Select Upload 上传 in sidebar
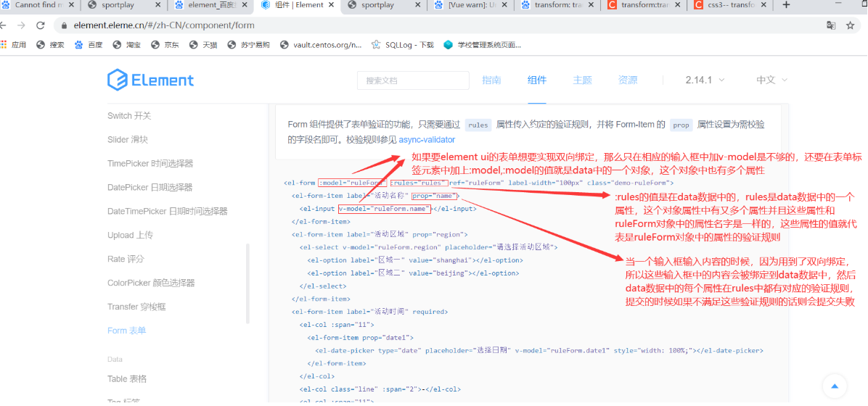Screen dimensions: 868x406 click(x=130, y=235)
